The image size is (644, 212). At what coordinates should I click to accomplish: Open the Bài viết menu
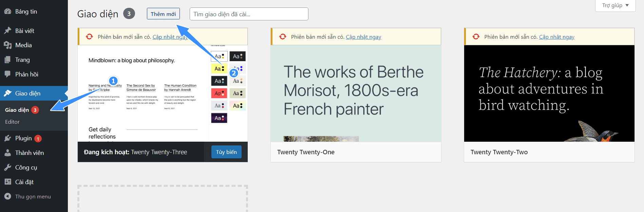pos(34,31)
